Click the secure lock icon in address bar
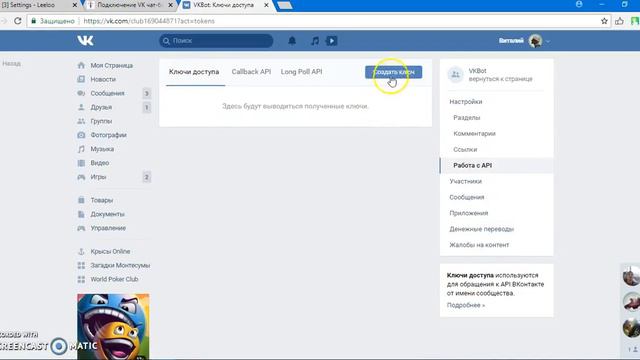The width and height of the screenshot is (640, 360). [x=34, y=21]
